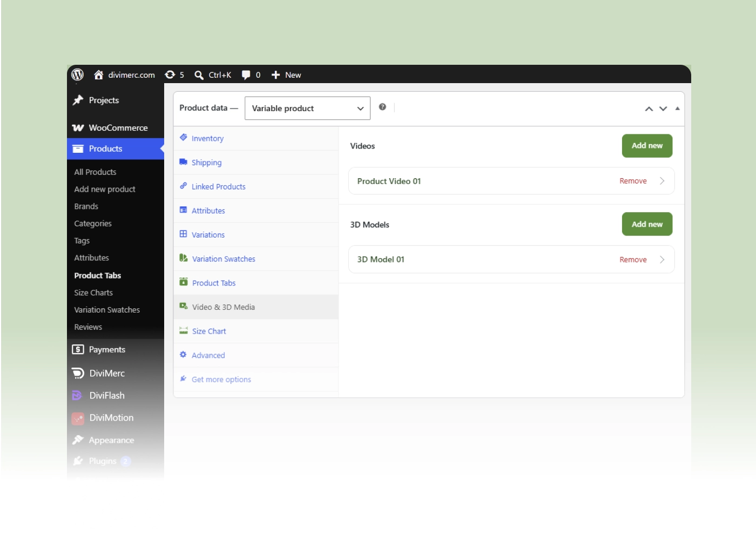
Task: Open the comments bubble icon
Action: [x=246, y=75]
